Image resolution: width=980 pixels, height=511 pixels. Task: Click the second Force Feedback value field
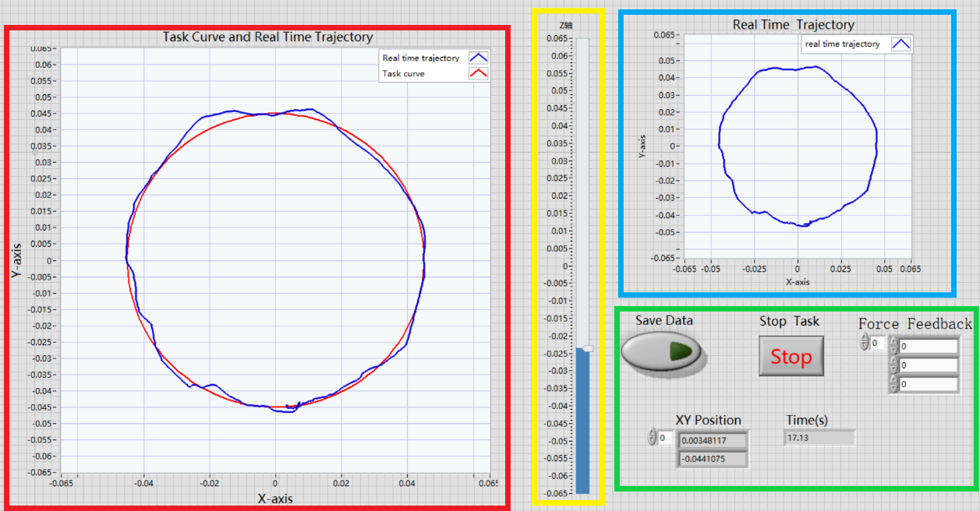tap(928, 365)
